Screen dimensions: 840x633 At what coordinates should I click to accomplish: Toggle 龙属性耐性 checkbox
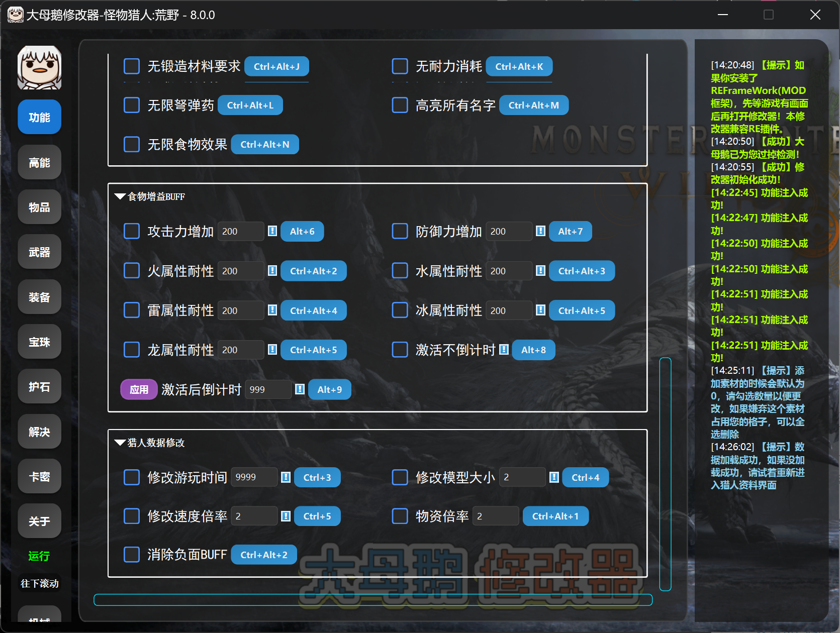click(x=132, y=350)
